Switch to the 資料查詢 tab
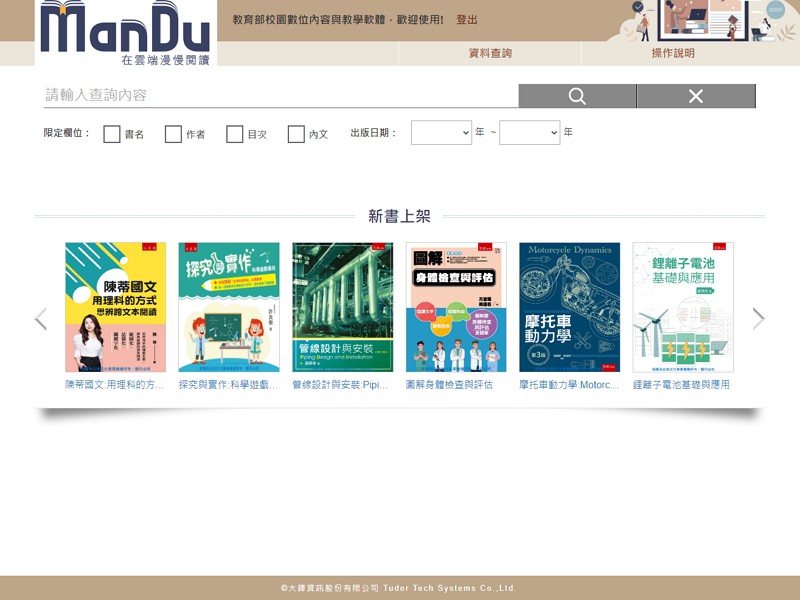This screenshot has width=800, height=600. [490, 54]
